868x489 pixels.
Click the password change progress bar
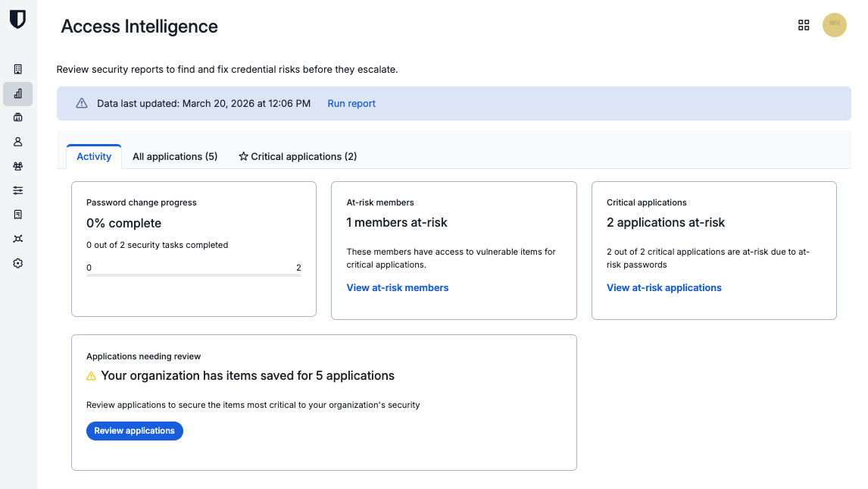(x=193, y=277)
